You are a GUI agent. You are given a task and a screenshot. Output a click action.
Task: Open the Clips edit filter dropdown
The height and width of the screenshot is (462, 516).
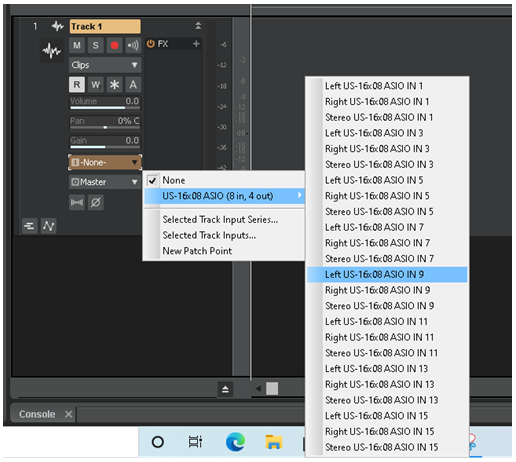pos(105,65)
